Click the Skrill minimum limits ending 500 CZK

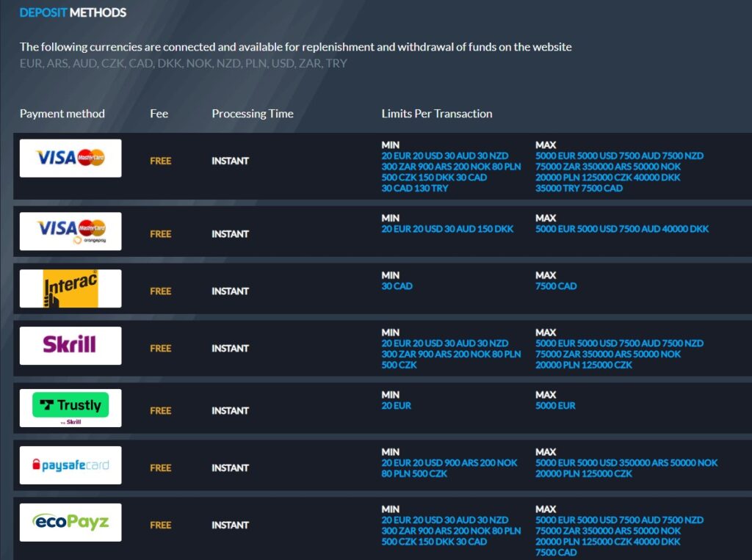pyautogui.click(x=452, y=354)
